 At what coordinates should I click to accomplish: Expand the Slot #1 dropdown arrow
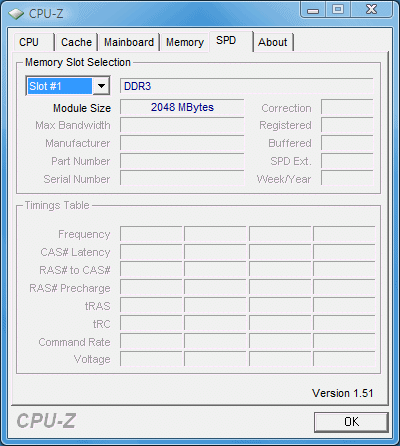pos(101,86)
